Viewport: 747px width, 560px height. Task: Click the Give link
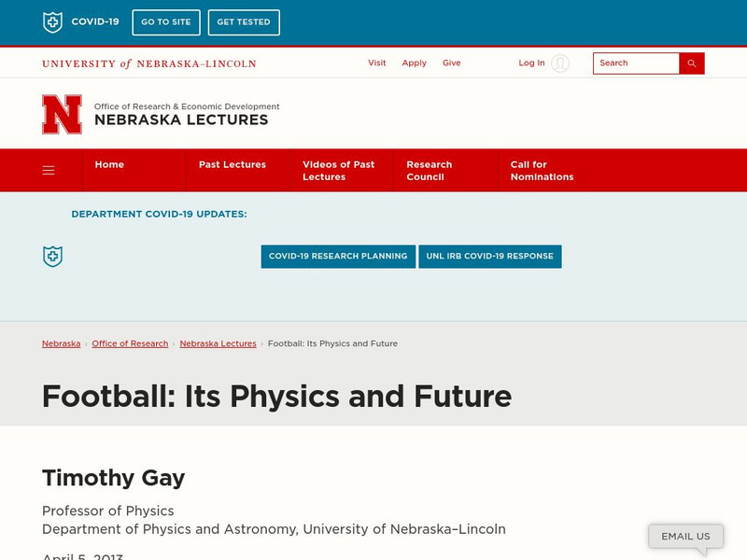pos(451,63)
